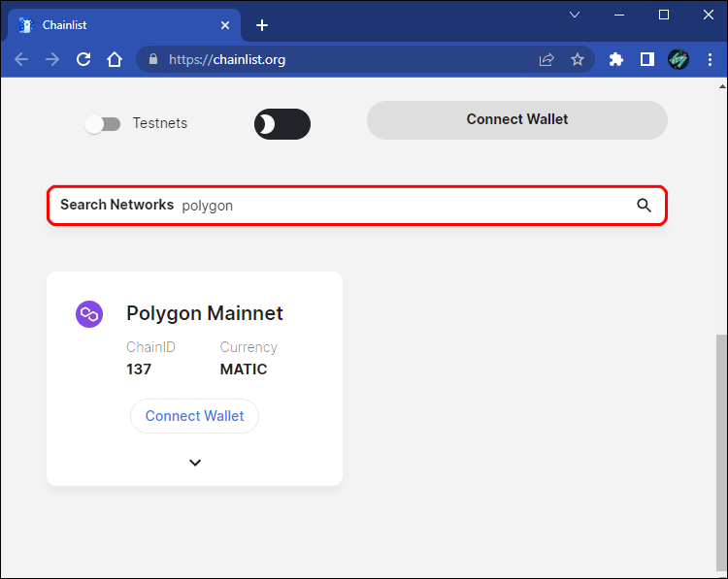Expand the Polygon Mainnet card details

click(195, 463)
